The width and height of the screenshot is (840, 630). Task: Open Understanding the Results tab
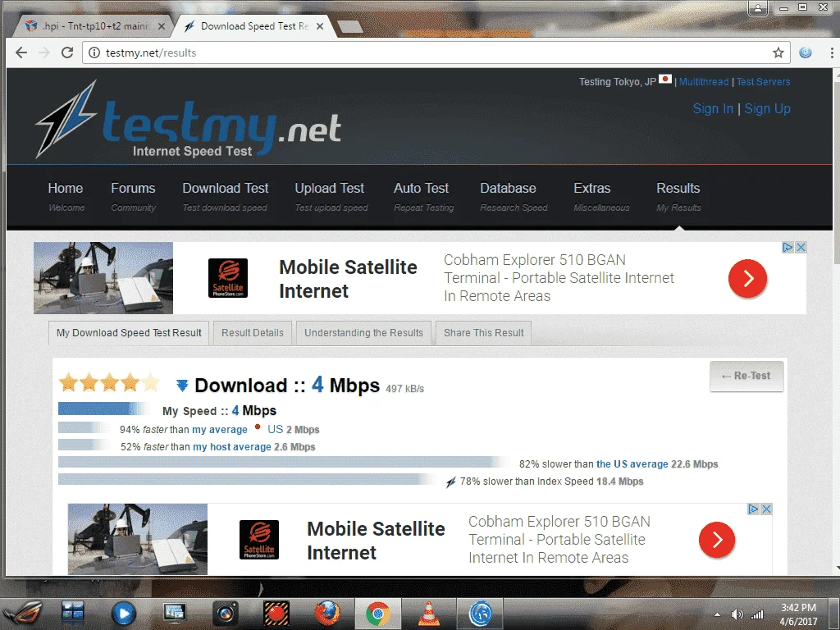(x=363, y=333)
